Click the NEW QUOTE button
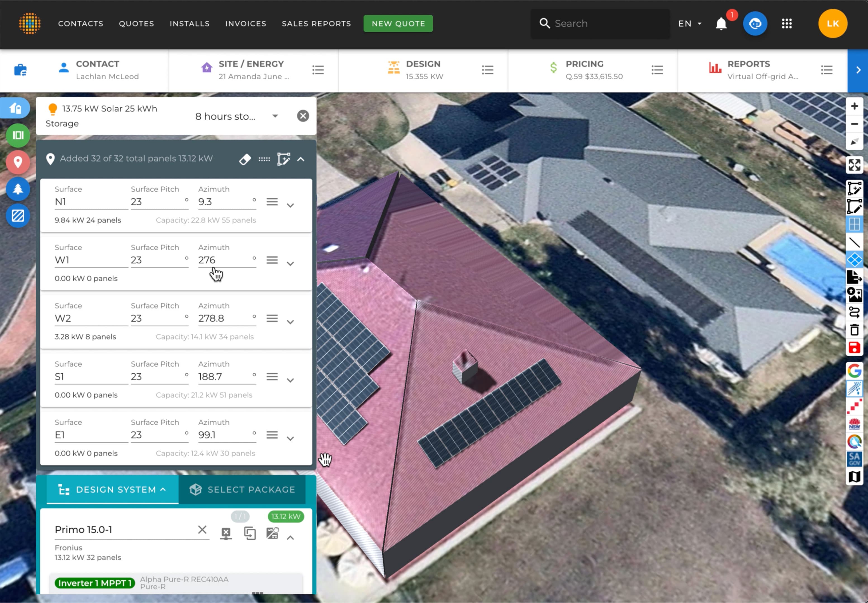 coord(398,23)
